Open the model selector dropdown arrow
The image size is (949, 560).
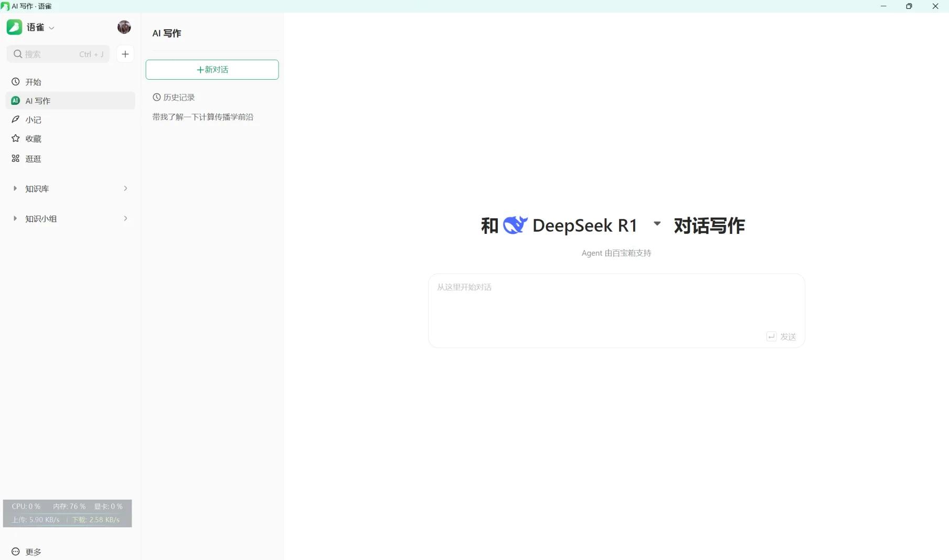click(x=657, y=224)
